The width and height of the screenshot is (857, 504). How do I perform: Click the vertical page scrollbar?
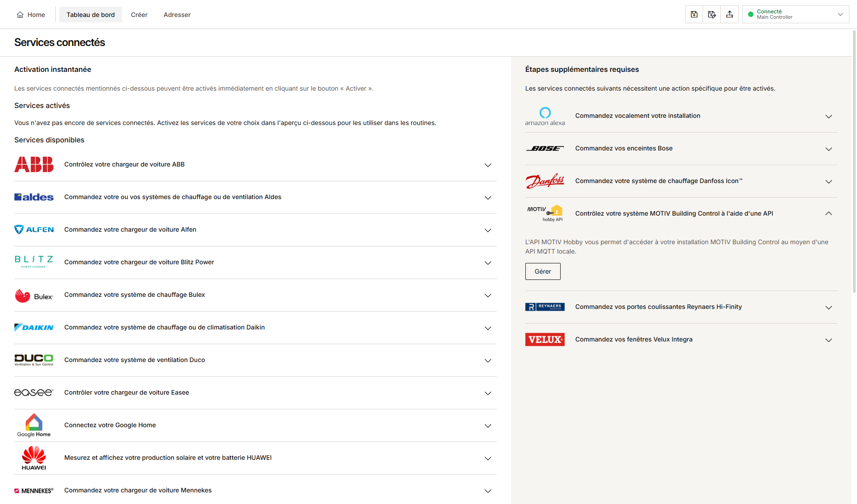854,161
